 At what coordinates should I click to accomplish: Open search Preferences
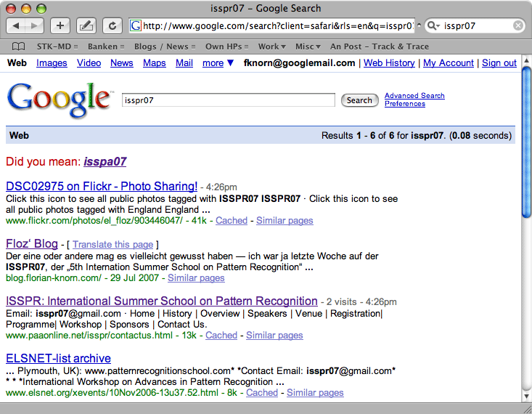pyautogui.click(x=405, y=104)
